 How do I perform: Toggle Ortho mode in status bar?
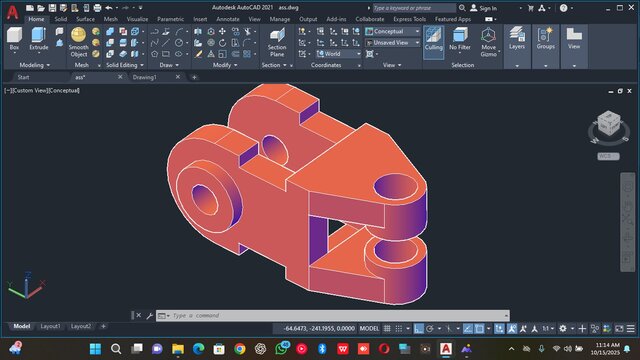(x=418, y=329)
